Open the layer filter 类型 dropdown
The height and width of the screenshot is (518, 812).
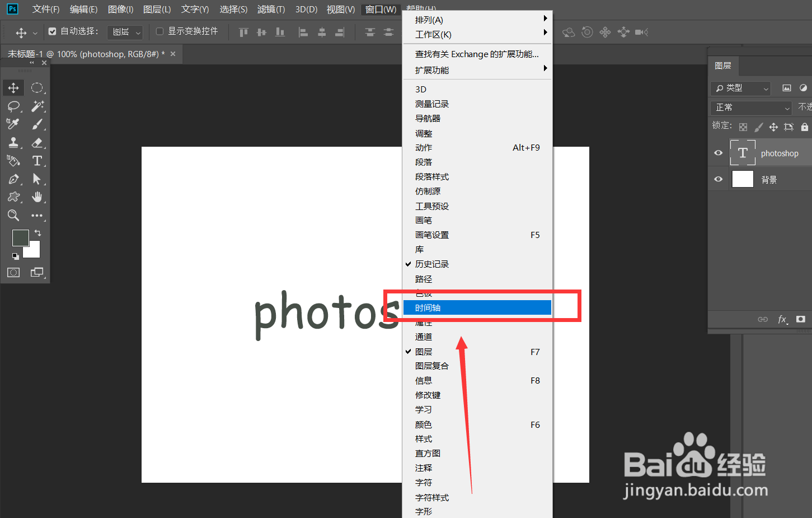[741, 88]
